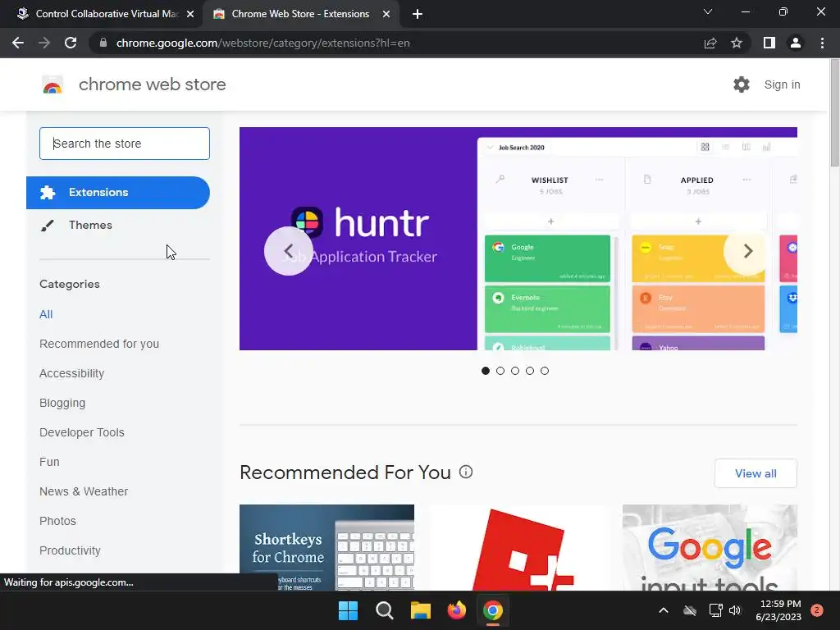Close the Chrome Web Store tab
Viewport: 840px width, 630px height.
click(x=386, y=14)
